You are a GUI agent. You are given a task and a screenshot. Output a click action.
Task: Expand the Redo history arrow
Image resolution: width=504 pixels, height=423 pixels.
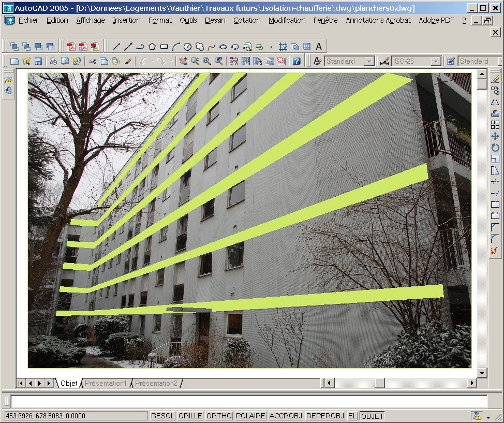[172, 61]
